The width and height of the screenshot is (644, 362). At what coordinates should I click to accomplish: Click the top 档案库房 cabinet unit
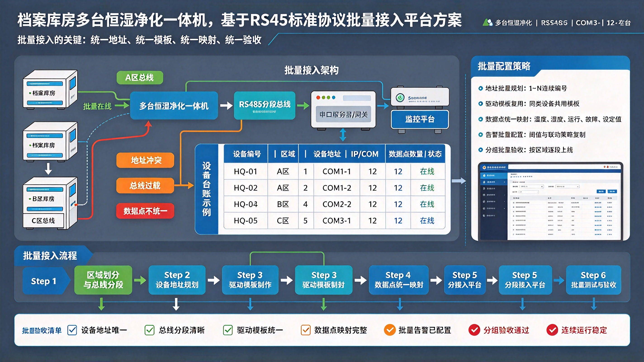[x=50, y=89]
